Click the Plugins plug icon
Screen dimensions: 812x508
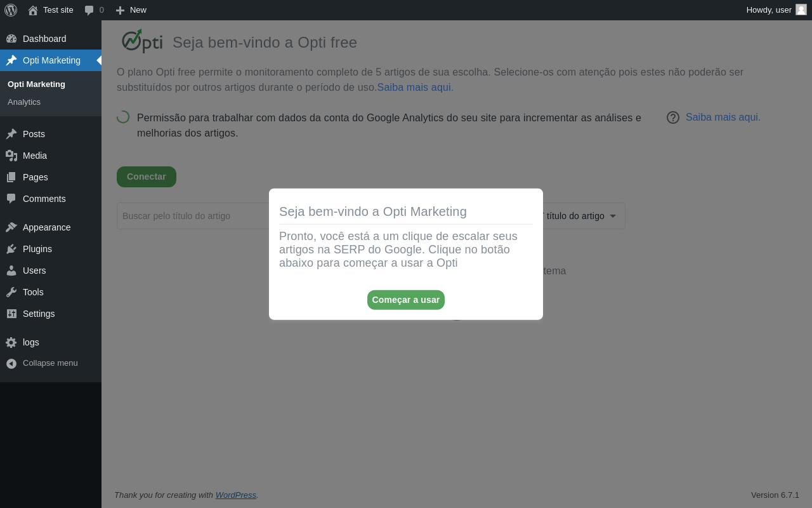coord(11,249)
